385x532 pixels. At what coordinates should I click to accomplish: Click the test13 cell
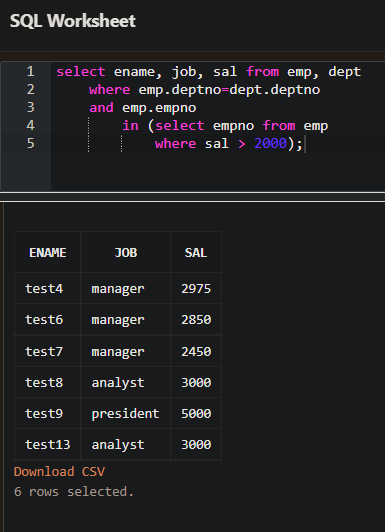[x=47, y=444]
